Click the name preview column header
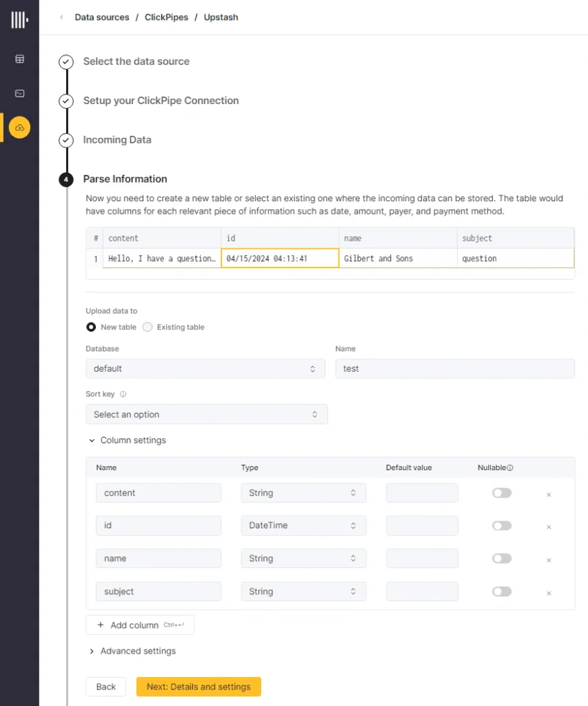 point(398,238)
